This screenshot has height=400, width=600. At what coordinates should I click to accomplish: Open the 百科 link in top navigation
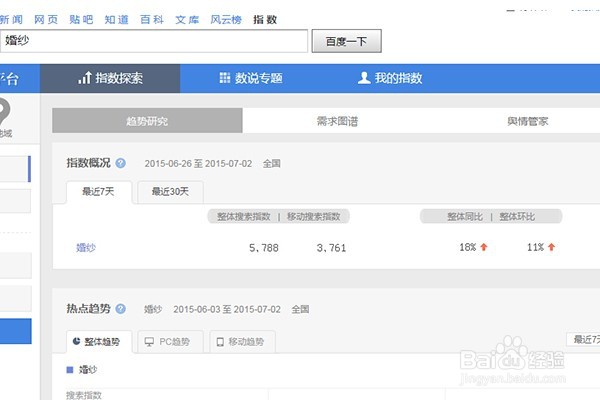(x=152, y=20)
